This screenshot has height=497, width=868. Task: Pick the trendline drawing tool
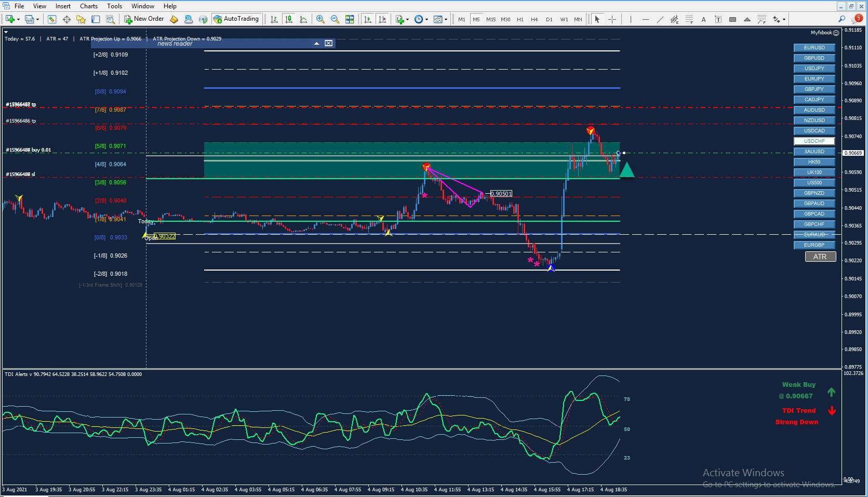[x=660, y=19]
